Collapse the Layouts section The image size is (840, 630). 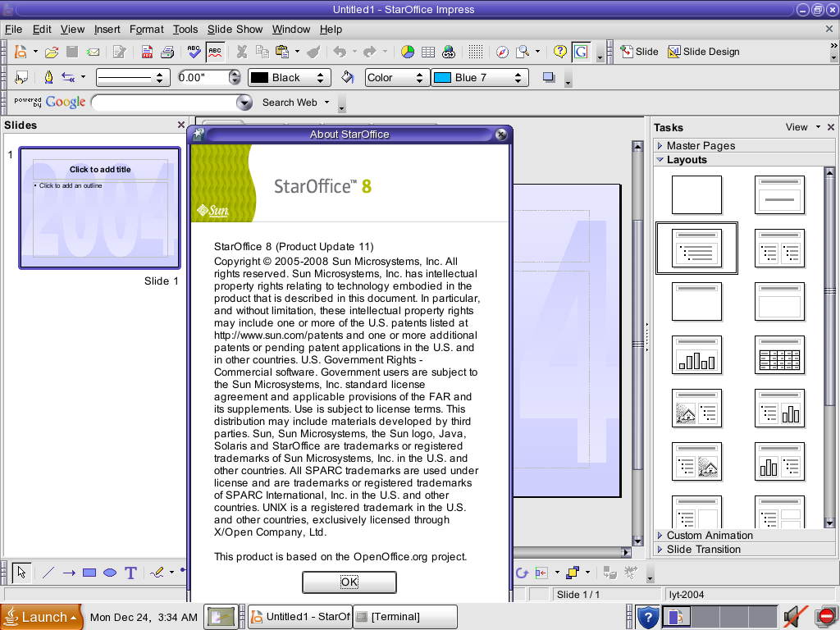(x=687, y=160)
